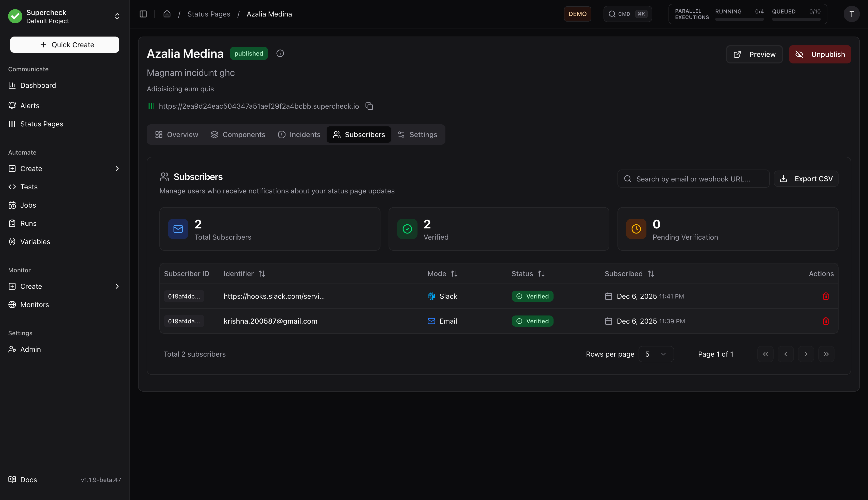Image resolution: width=868 pixels, height=500 pixels.
Task: Toggle sorting on the Status column
Action: tap(542, 274)
